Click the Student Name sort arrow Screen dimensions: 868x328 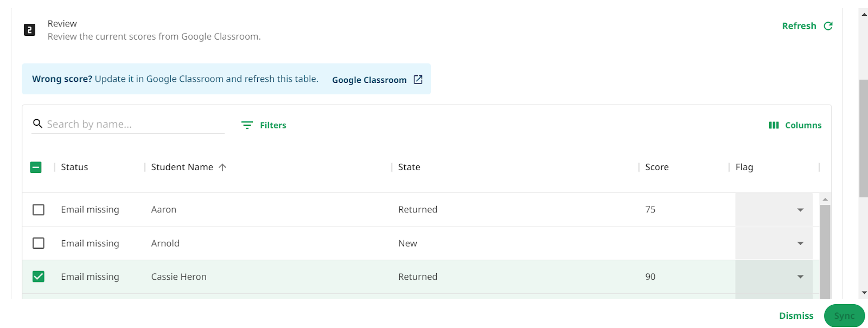(222, 168)
